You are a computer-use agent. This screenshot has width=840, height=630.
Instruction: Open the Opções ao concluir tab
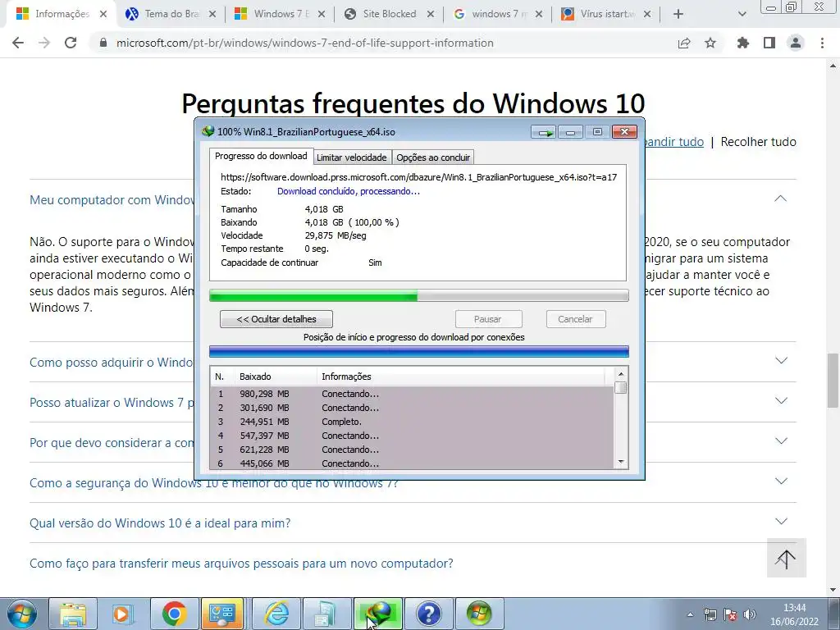[433, 157]
